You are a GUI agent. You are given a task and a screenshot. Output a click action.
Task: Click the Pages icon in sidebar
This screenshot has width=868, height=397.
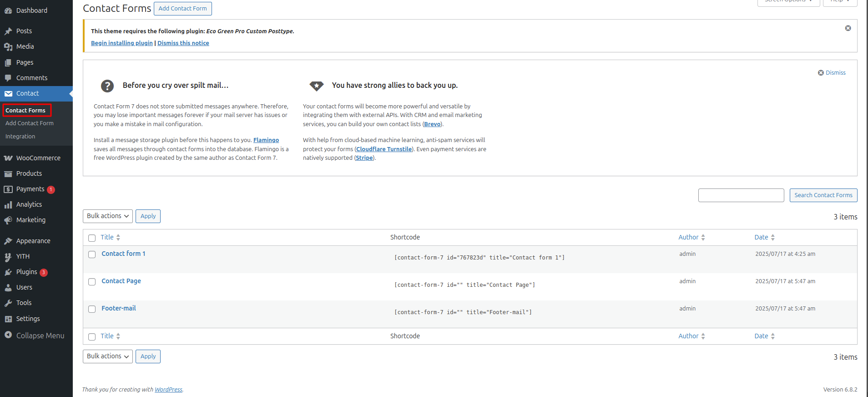point(8,62)
